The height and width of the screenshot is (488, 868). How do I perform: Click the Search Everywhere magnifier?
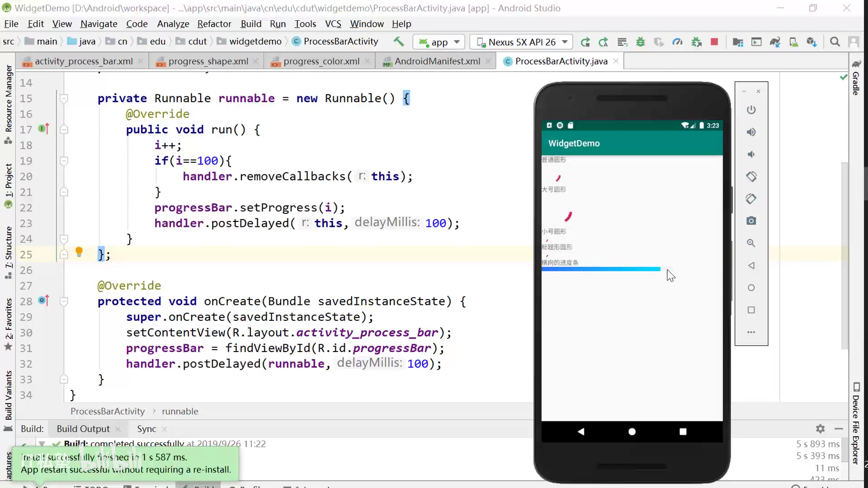tap(835, 42)
